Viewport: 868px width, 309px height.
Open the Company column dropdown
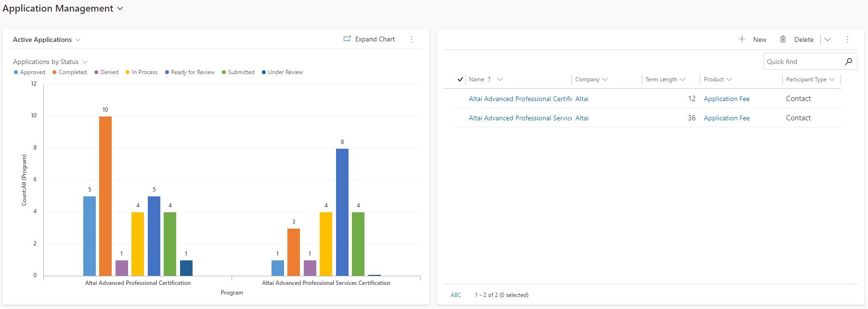(605, 79)
